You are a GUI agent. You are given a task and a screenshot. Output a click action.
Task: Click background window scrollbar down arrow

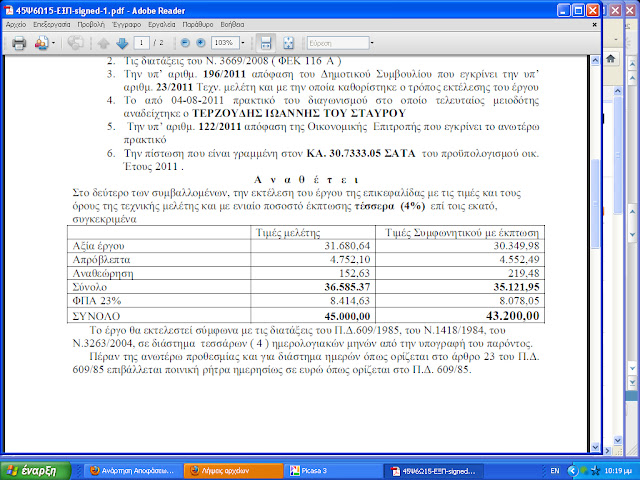pos(618,440)
